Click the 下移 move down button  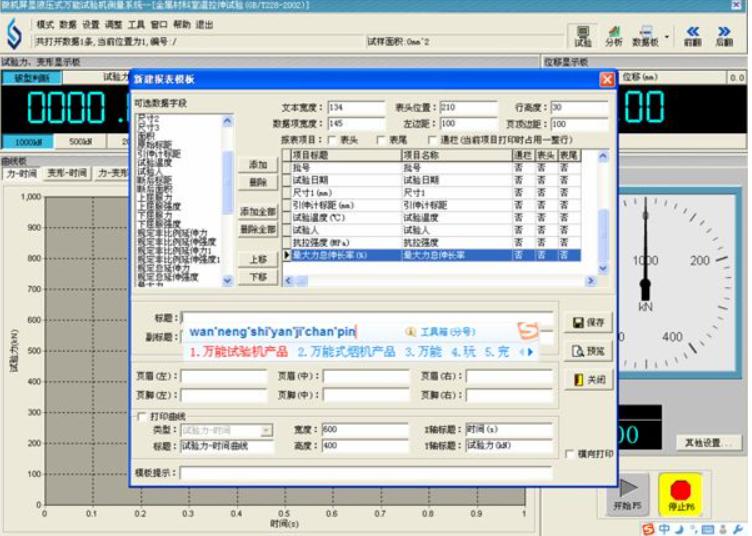pos(257,277)
